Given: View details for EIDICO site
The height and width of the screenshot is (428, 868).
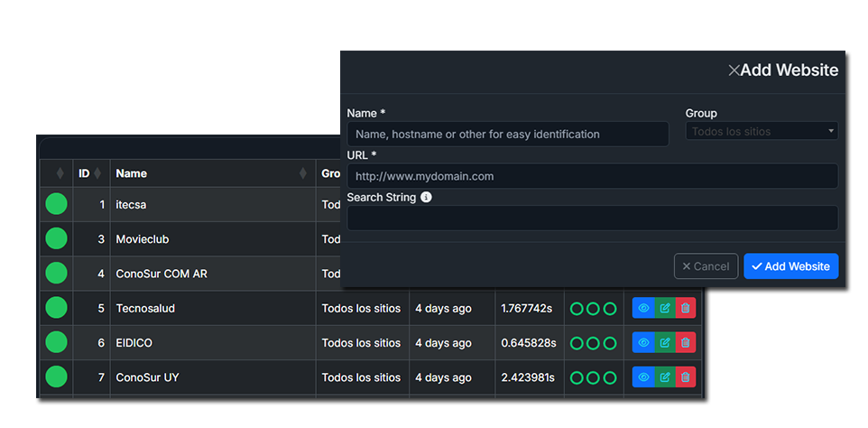Looking at the screenshot, I should [x=643, y=343].
